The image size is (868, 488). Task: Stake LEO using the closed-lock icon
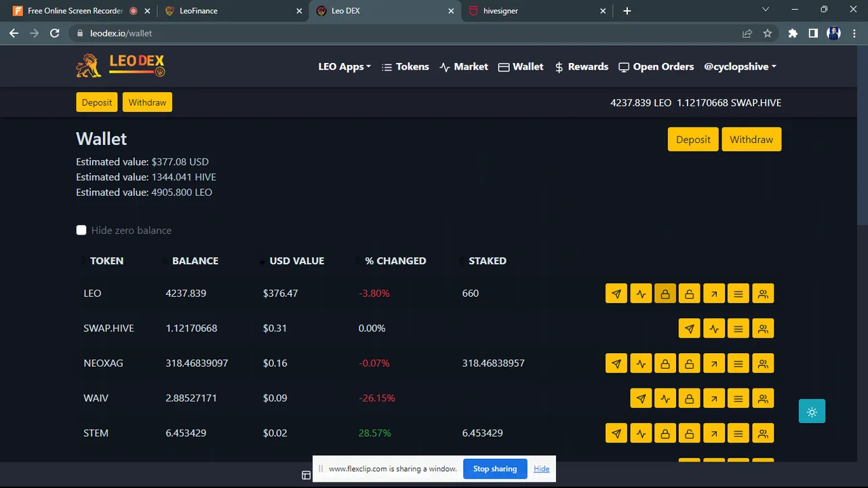(665, 293)
